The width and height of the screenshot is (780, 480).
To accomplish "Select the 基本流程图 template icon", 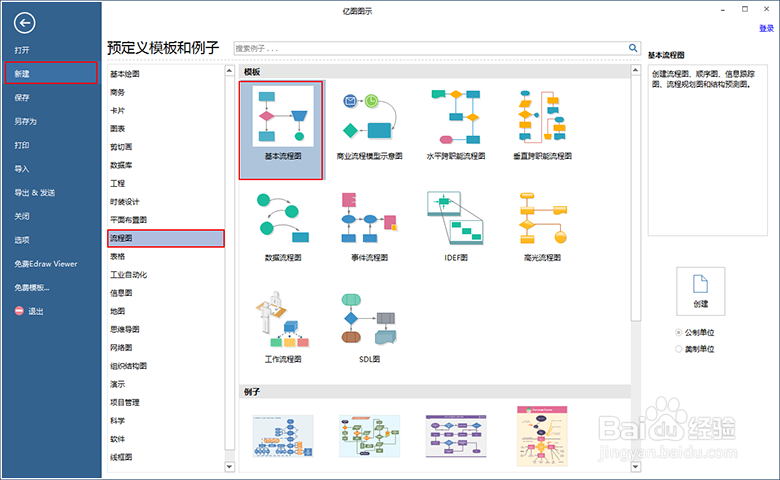I will (x=283, y=116).
